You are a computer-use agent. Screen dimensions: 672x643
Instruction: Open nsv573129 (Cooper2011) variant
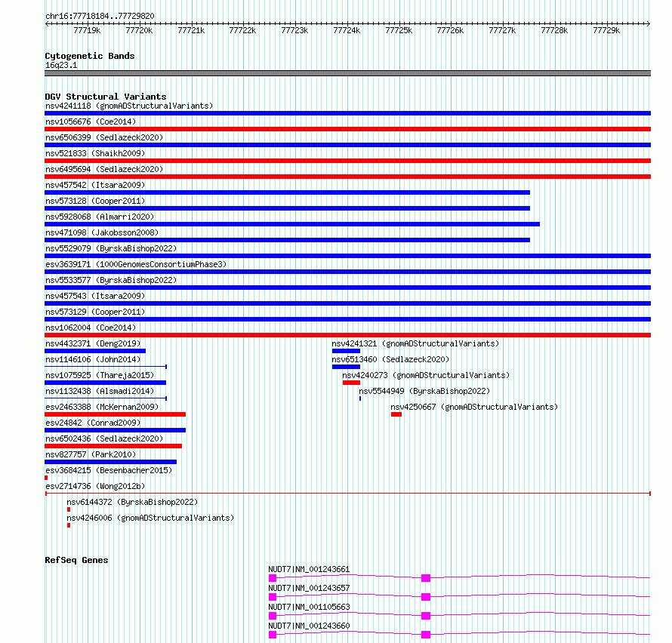(x=95, y=312)
